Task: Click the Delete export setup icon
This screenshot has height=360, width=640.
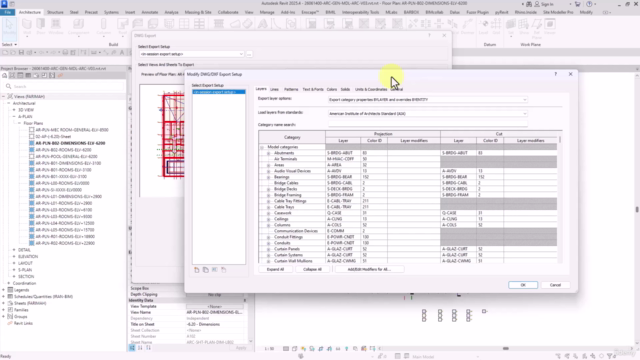Action: point(224,270)
